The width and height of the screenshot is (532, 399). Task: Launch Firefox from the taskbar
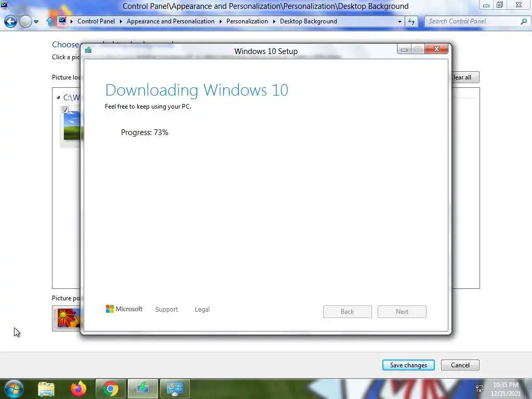click(x=78, y=389)
